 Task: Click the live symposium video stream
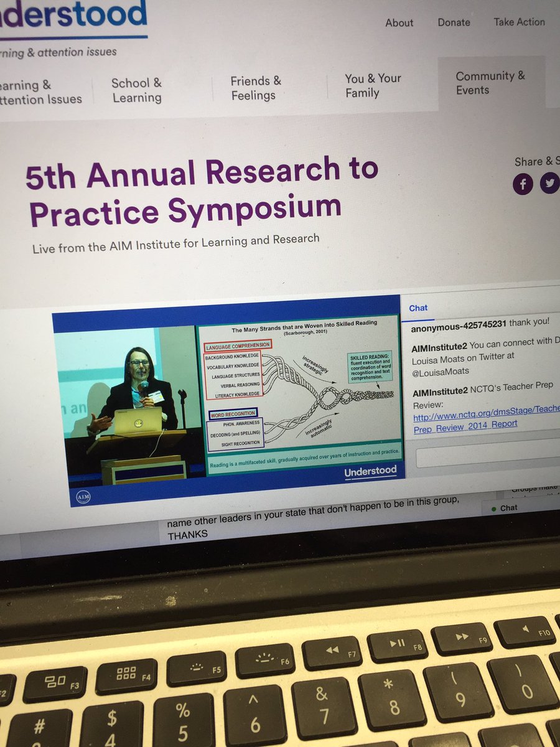[x=228, y=400]
